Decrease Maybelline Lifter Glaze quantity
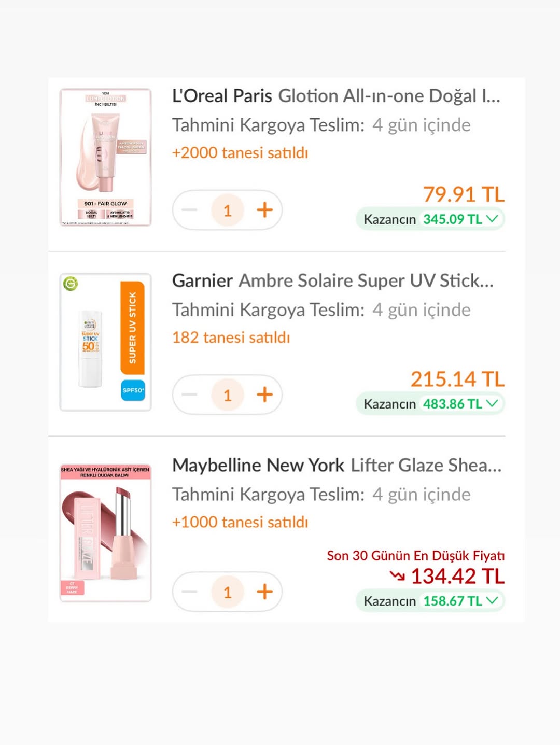Screen dimensions: 560x745 click(190, 592)
